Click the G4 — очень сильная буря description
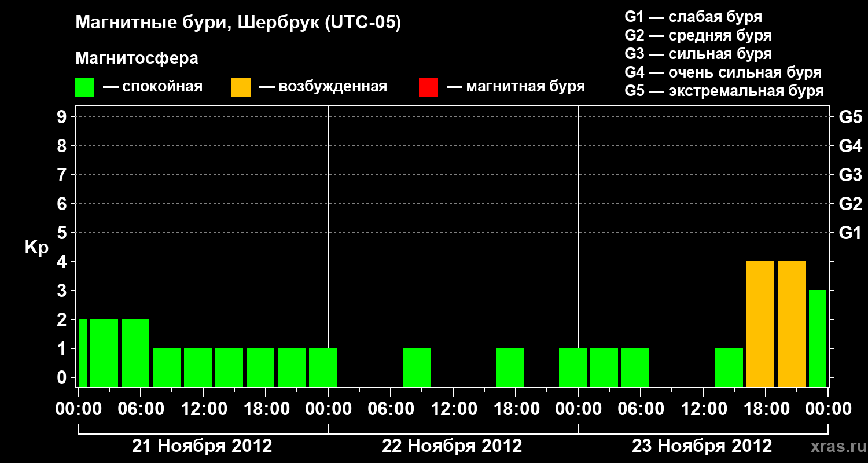This screenshot has height=463, width=868. click(723, 72)
